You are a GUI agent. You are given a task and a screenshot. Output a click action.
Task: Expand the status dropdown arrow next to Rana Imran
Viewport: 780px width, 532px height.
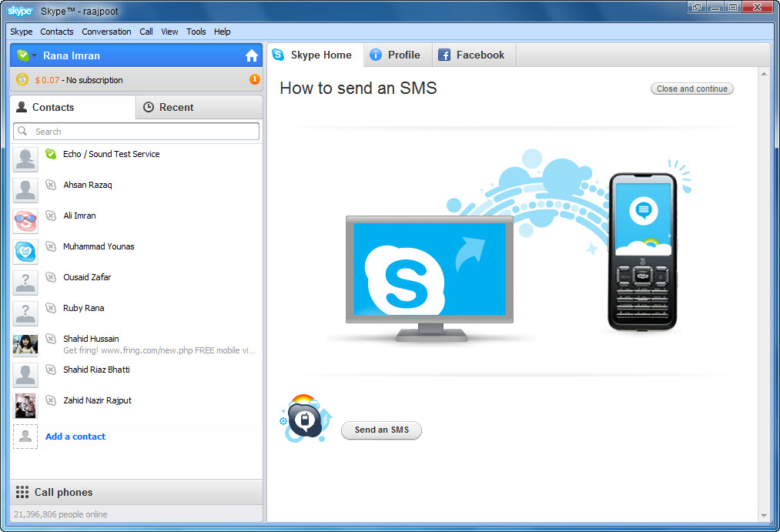(35, 55)
